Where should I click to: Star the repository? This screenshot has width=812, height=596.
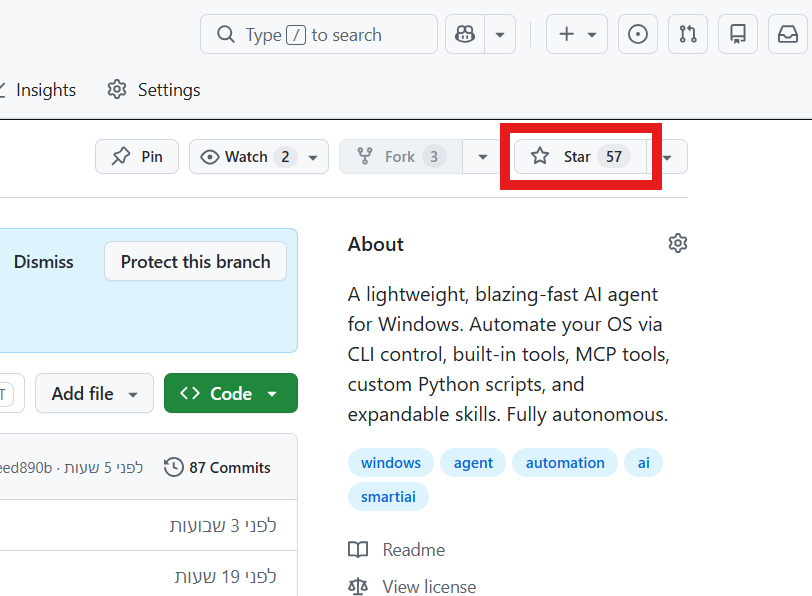581,156
